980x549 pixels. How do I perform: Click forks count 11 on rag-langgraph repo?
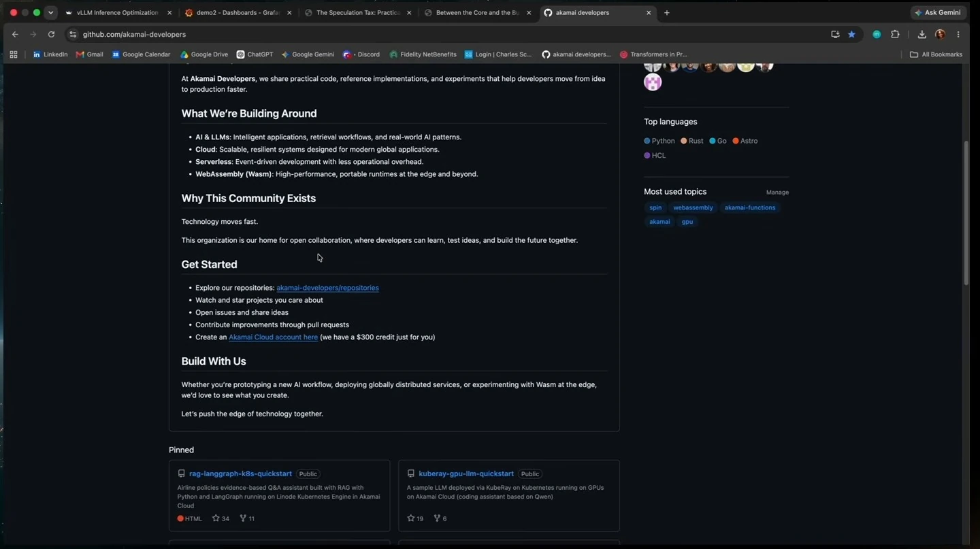(247, 518)
